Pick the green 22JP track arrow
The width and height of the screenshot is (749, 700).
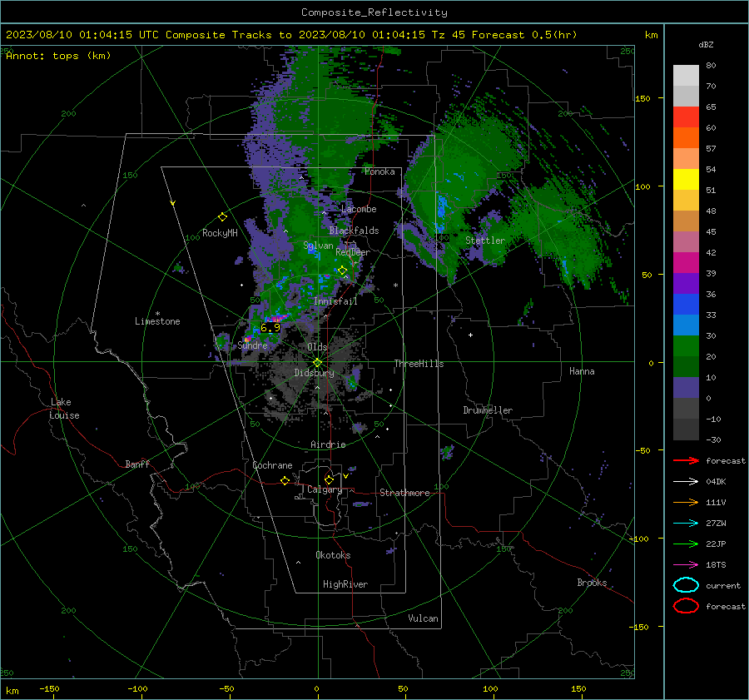686,544
